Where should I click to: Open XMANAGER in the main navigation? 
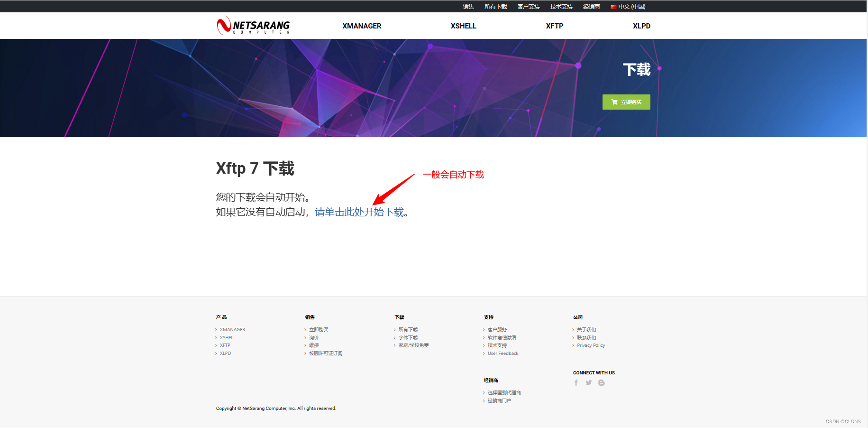click(x=362, y=26)
